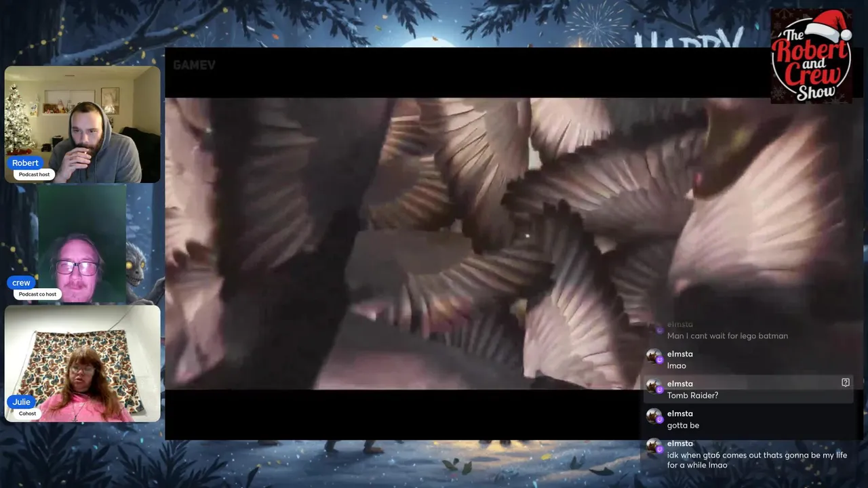868x488 pixels.
Task: Click the 'Tomb Raider?' chat message text
Action: coord(692,395)
